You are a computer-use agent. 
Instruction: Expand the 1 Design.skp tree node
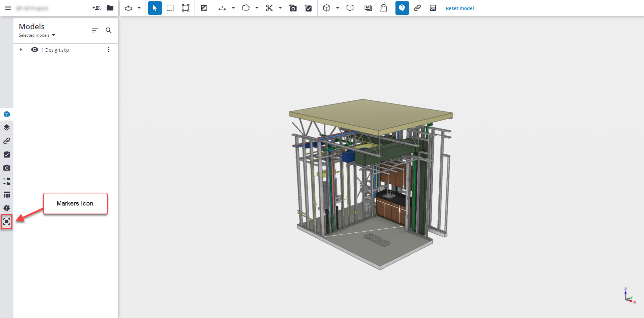tap(21, 50)
